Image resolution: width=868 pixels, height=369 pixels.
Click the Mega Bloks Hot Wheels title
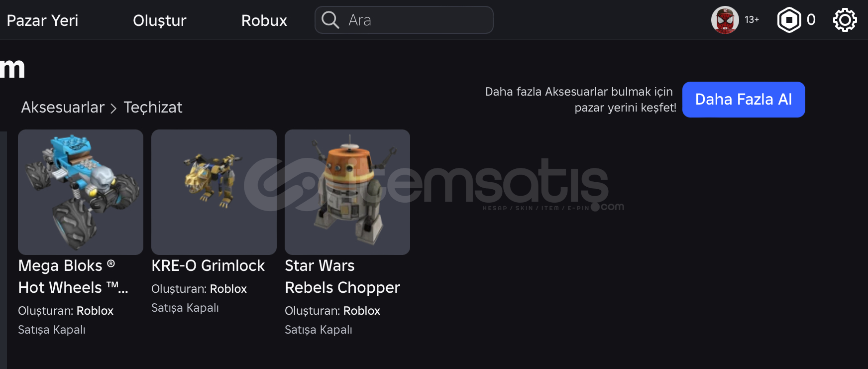73,276
